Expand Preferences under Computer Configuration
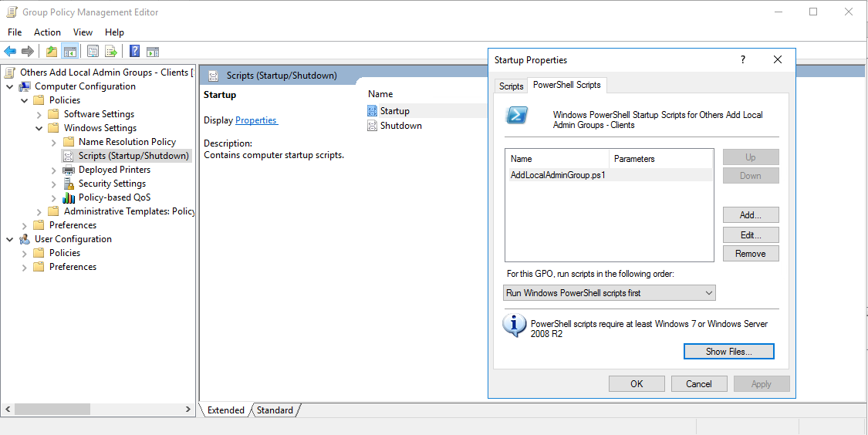This screenshot has height=435, width=868. [25, 225]
